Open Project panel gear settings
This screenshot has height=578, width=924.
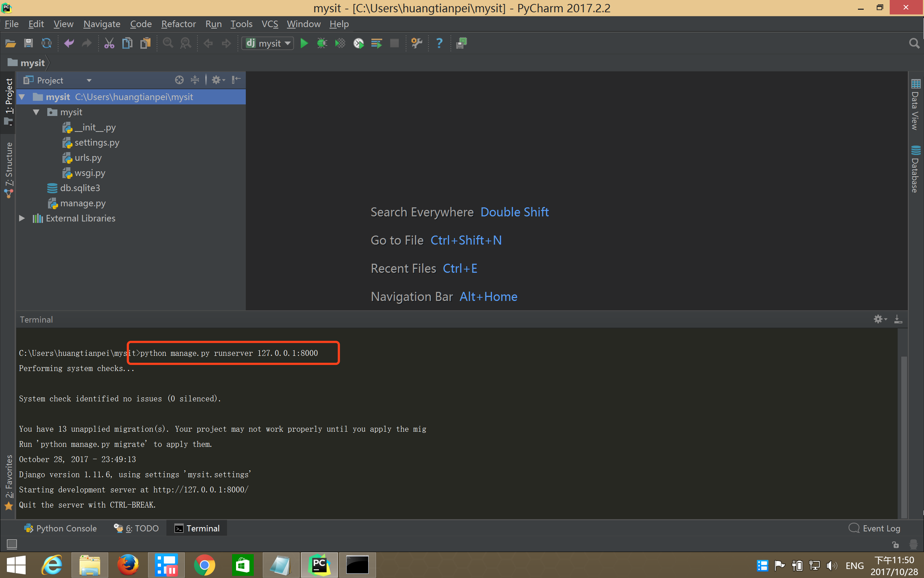[218, 80]
